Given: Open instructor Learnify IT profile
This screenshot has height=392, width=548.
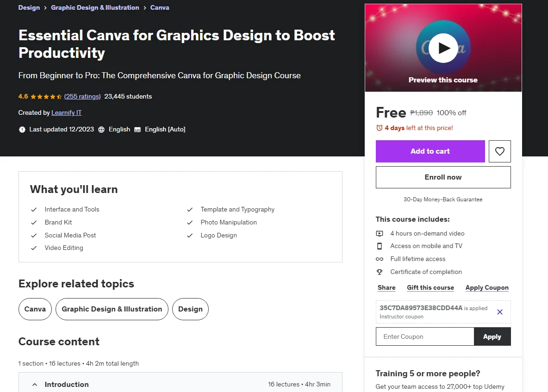Looking at the screenshot, I should 66,112.
